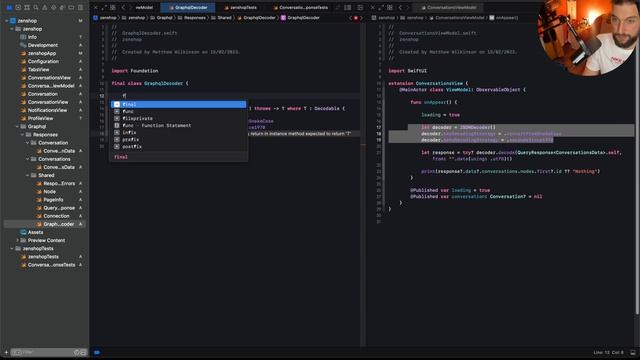The height and width of the screenshot is (360, 640).
Task: Close the right editor pane
Action: coord(372,7)
